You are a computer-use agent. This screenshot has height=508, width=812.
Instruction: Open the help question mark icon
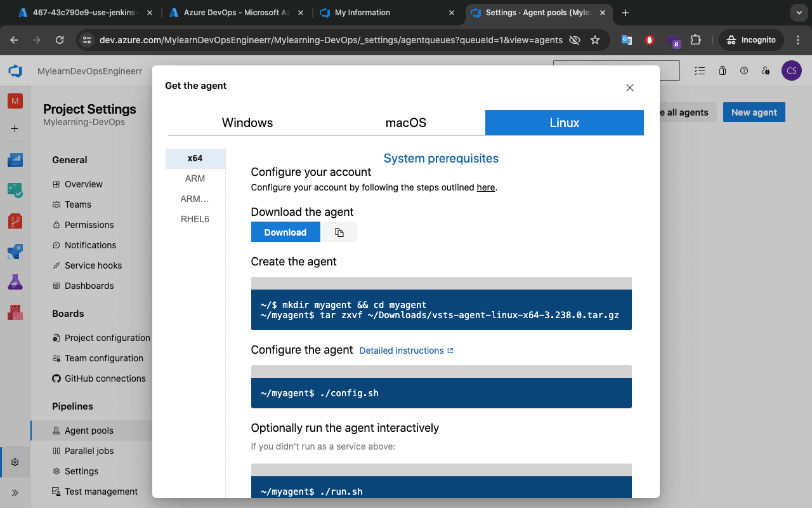coord(744,71)
